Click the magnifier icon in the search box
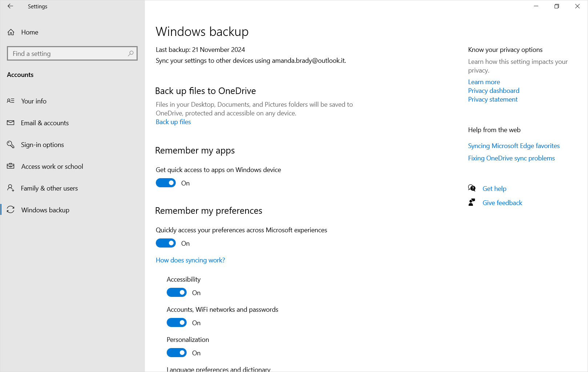588x372 pixels. (130, 53)
